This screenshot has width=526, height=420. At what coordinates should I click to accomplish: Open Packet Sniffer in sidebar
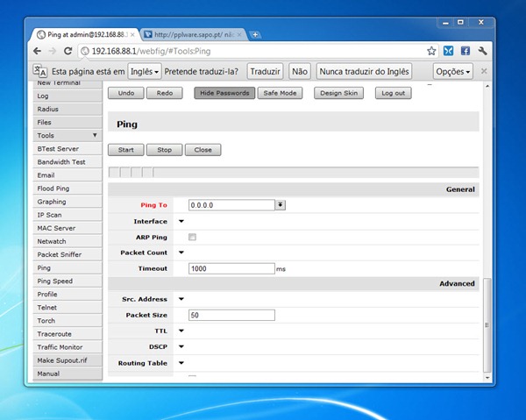(68, 254)
